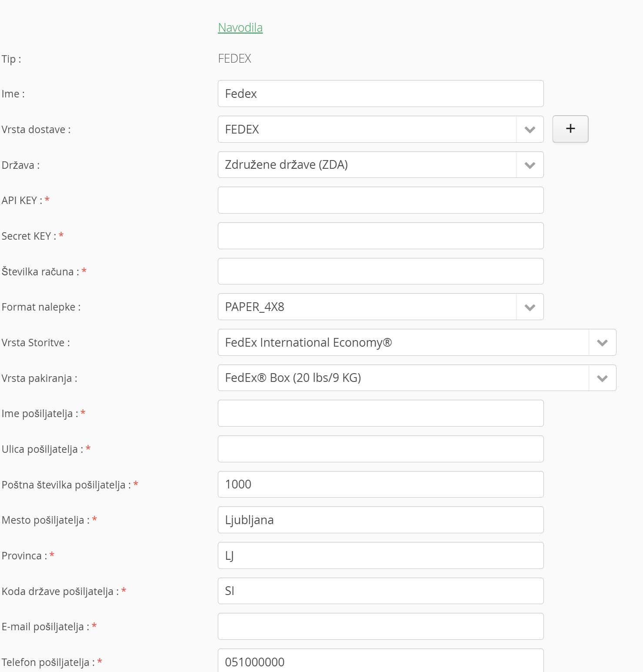This screenshot has height=672, width=643.
Task: Select the FEDEX delivery type combo box
Action: (380, 129)
